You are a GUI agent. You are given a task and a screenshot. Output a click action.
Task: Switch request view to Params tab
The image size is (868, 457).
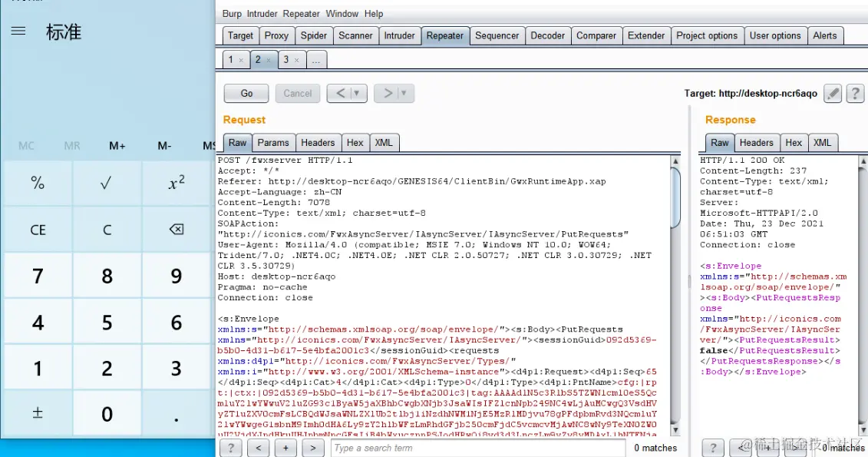(x=273, y=143)
